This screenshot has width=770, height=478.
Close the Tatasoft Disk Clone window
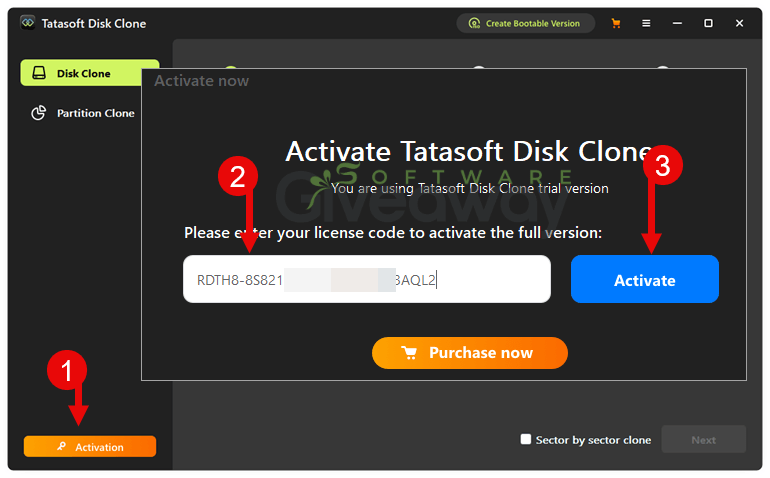tap(739, 23)
